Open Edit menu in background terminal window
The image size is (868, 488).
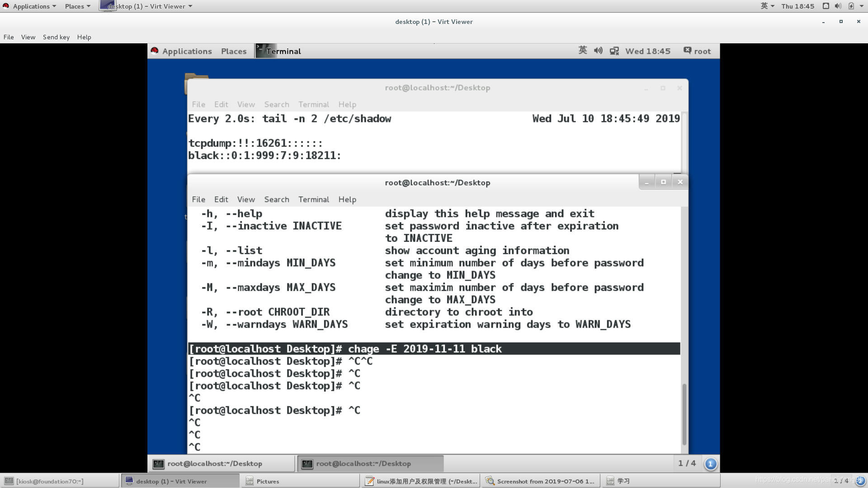click(221, 104)
